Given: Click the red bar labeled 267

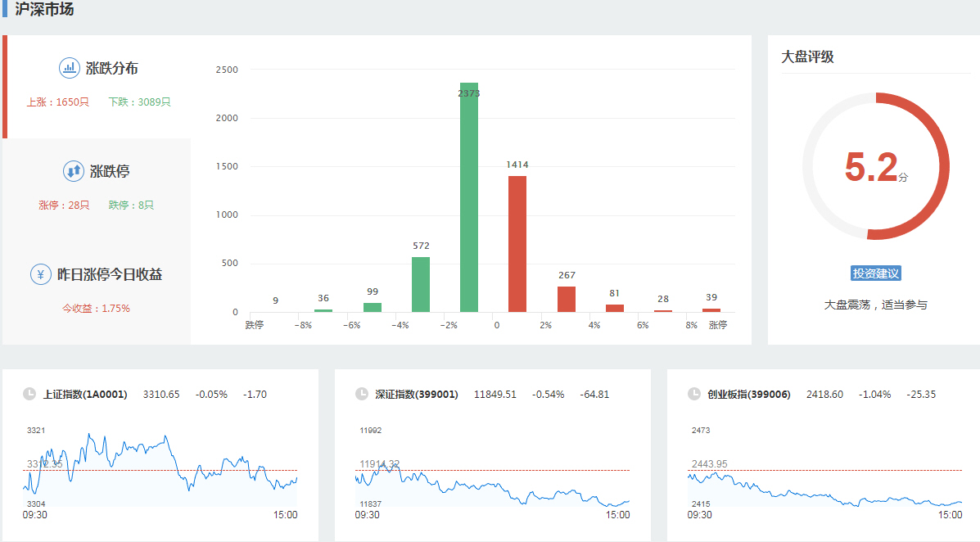Looking at the screenshot, I should point(567,299).
